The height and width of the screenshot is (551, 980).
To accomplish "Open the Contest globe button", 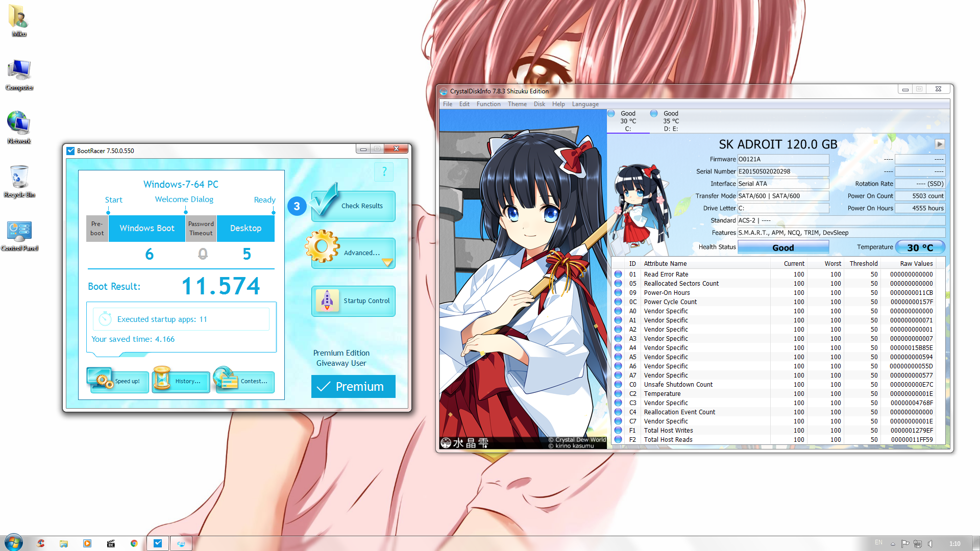I will tap(244, 381).
